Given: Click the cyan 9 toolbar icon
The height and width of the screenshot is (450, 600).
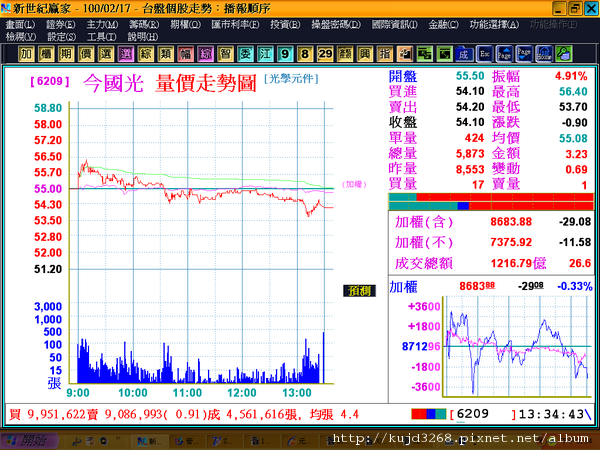Looking at the screenshot, I should pyautogui.click(x=285, y=54).
